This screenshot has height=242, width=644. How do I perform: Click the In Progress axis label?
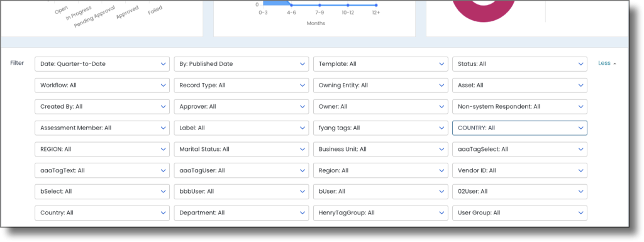[79, 13]
